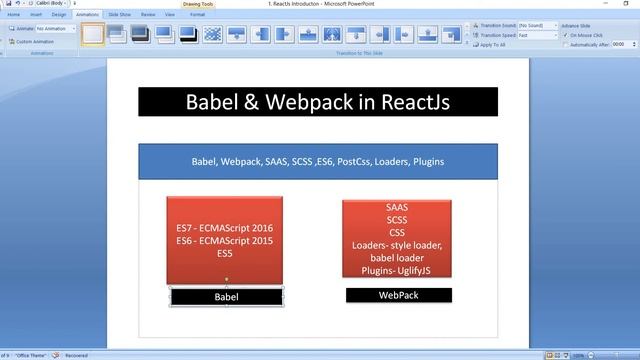640x360 pixels.
Task: Click the Automatically After time spinner arrows
Action: [x=634, y=44]
